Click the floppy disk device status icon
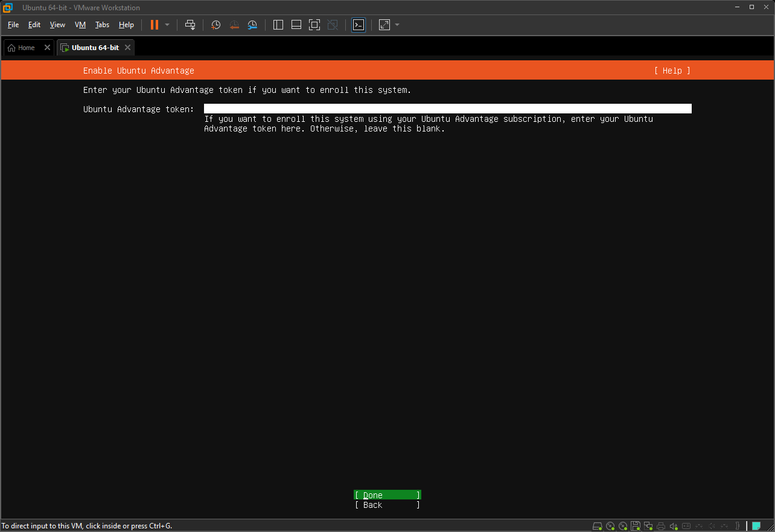The image size is (775, 532). 636,526
